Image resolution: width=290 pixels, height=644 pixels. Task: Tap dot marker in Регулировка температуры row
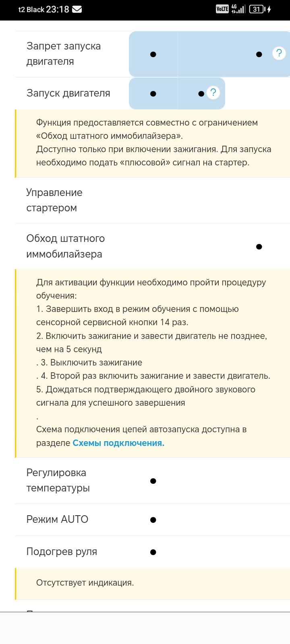point(153,481)
